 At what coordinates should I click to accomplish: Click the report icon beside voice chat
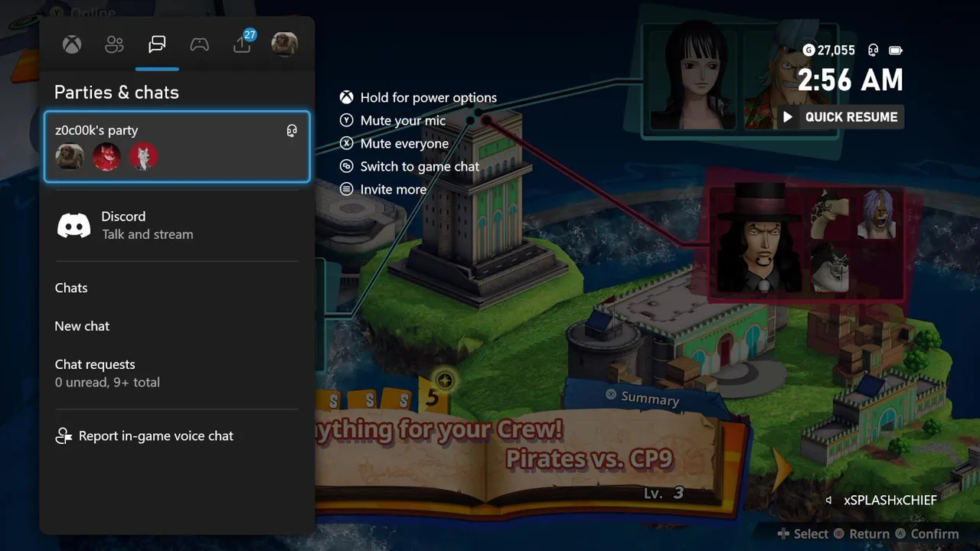[x=64, y=436]
